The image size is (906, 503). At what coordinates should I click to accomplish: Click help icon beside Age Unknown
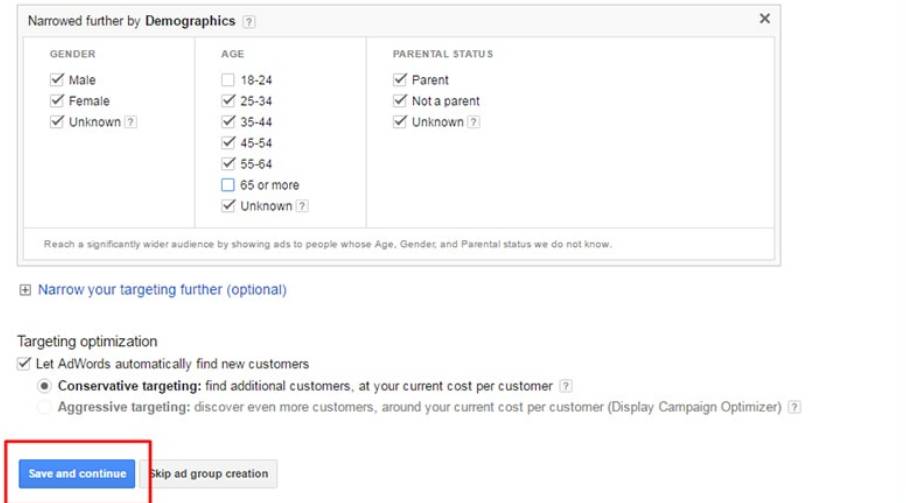click(x=302, y=206)
